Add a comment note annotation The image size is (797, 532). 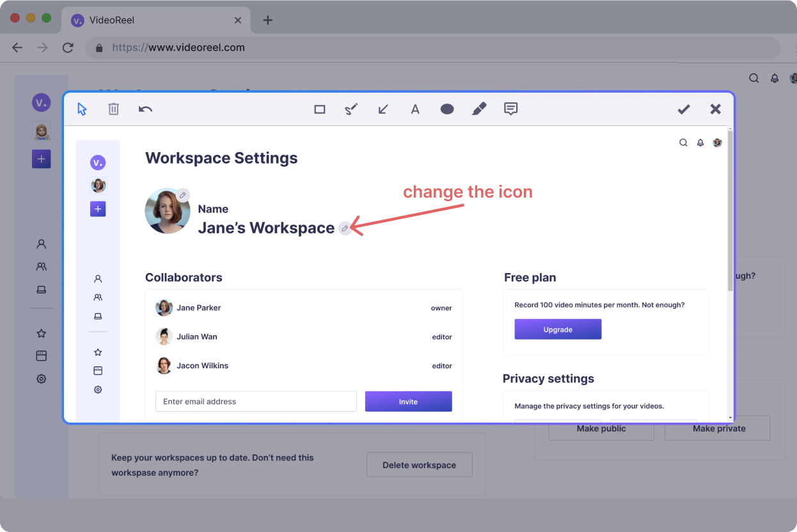(x=510, y=109)
